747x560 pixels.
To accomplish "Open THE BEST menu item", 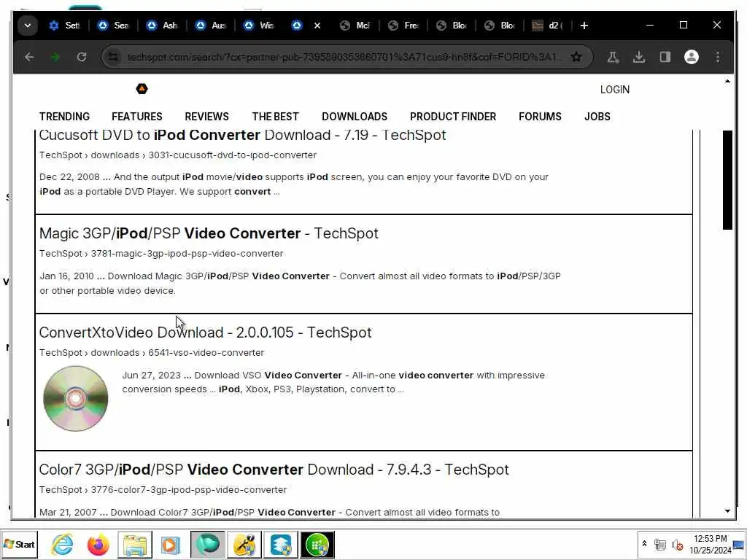I will [x=275, y=117].
